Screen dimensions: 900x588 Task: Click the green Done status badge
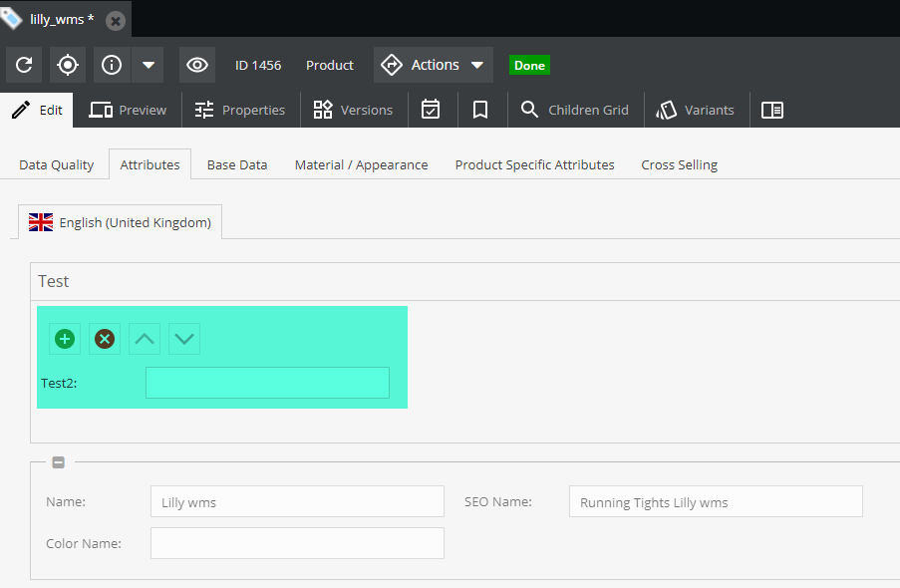pyautogui.click(x=529, y=65)
